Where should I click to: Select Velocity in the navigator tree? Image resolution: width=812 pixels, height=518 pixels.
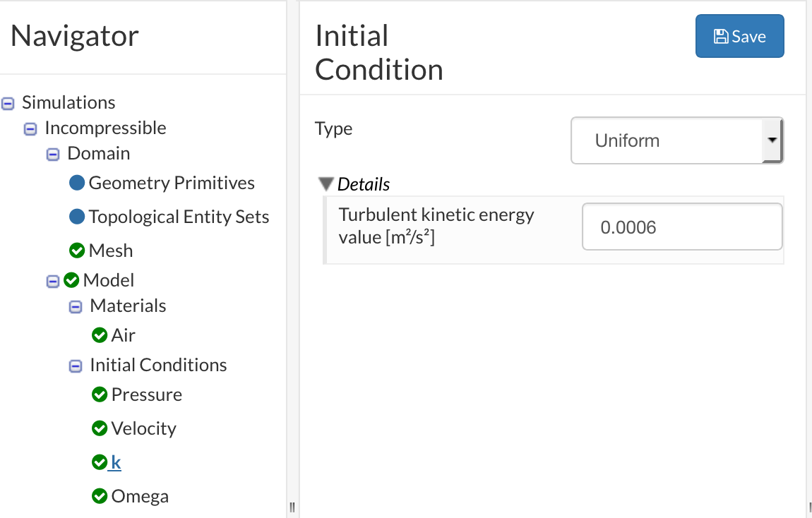point(143,428)
